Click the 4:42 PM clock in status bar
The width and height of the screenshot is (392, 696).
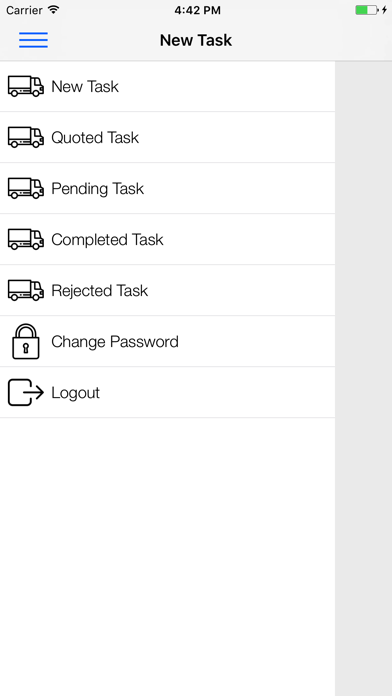[197, 11]
